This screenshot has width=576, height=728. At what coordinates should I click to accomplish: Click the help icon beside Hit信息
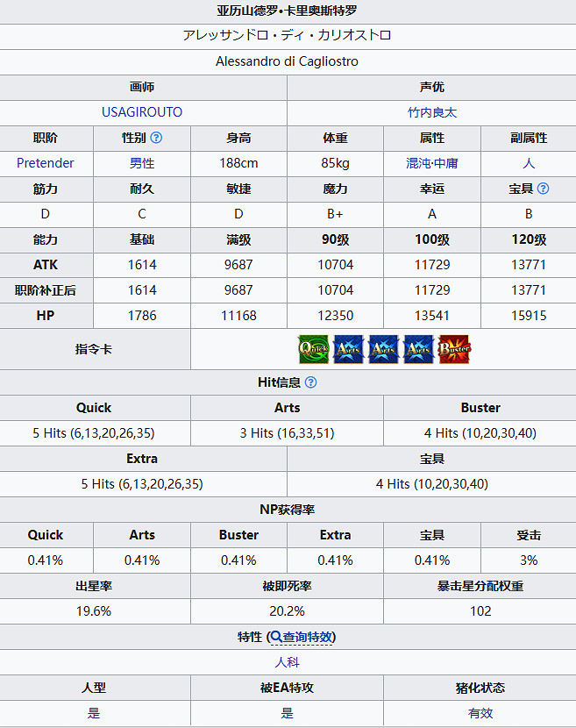coord(310,382)
